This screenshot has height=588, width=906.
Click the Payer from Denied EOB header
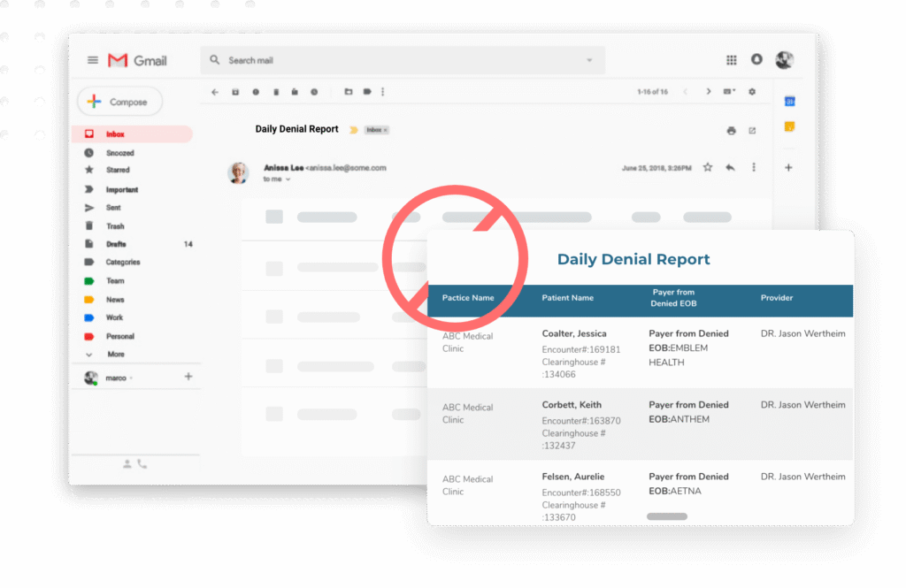[x=673, y=297]
